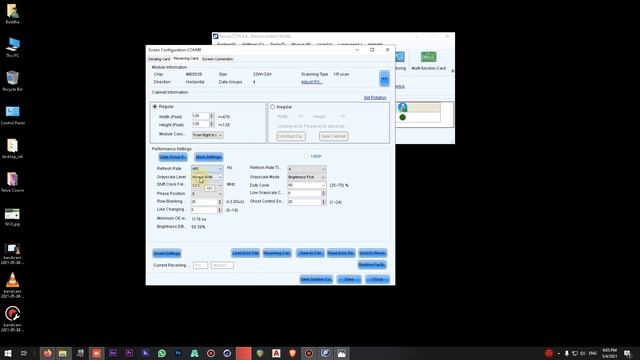Viewport: 640px width, 360px height.
Task: Open This PC desktop icon
Action: 12,47
